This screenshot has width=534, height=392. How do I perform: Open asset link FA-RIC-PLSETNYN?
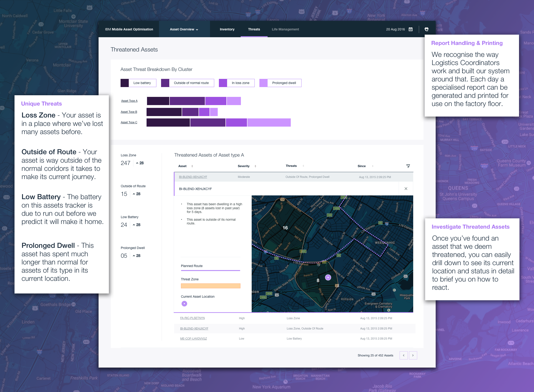[192, 318]
